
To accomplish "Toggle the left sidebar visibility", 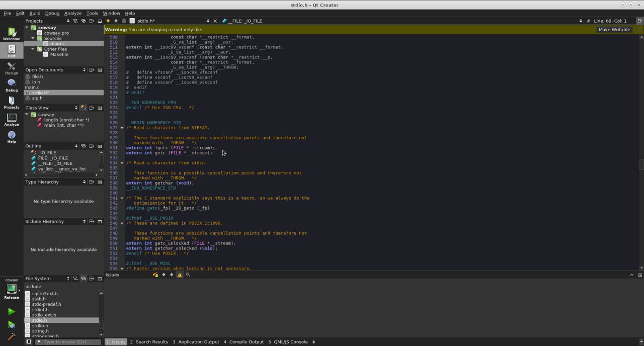I will coord(29,342).
